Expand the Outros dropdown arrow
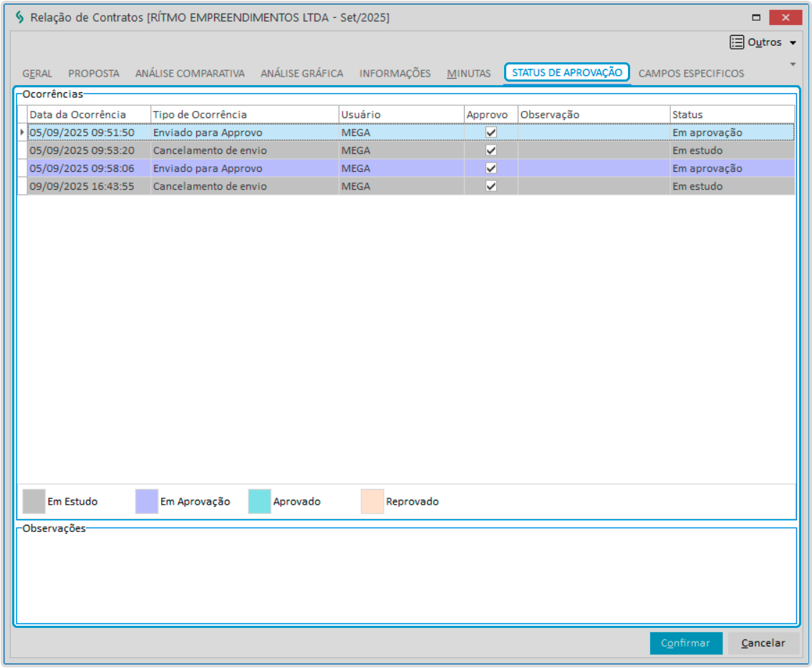812x668 pixels. point(793,43)
